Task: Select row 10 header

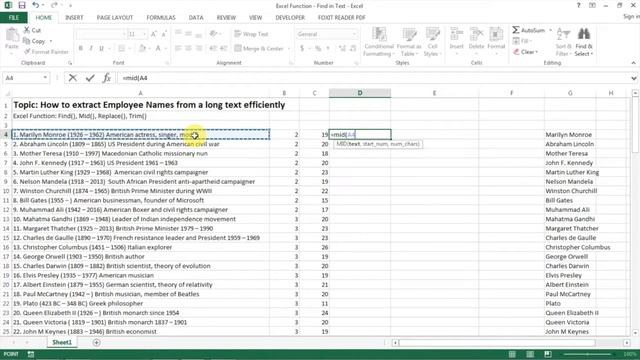Action: [x=6, y=191]
